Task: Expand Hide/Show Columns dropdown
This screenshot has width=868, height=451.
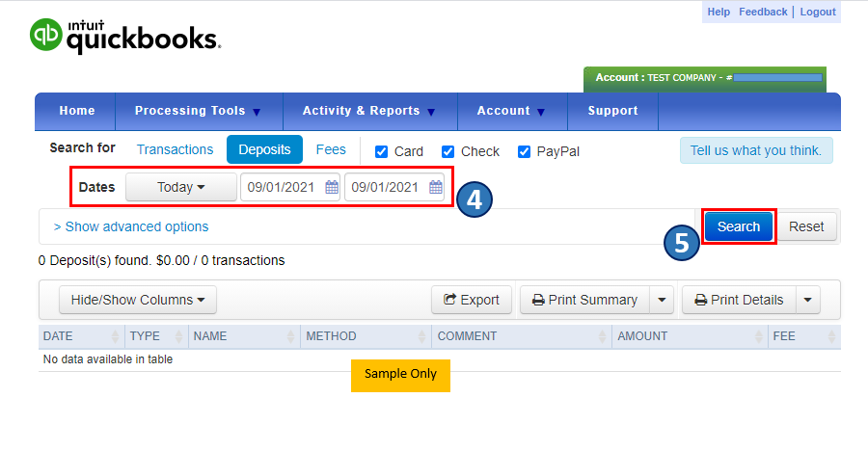Action: pyautogui.click(x=138, y=300)
